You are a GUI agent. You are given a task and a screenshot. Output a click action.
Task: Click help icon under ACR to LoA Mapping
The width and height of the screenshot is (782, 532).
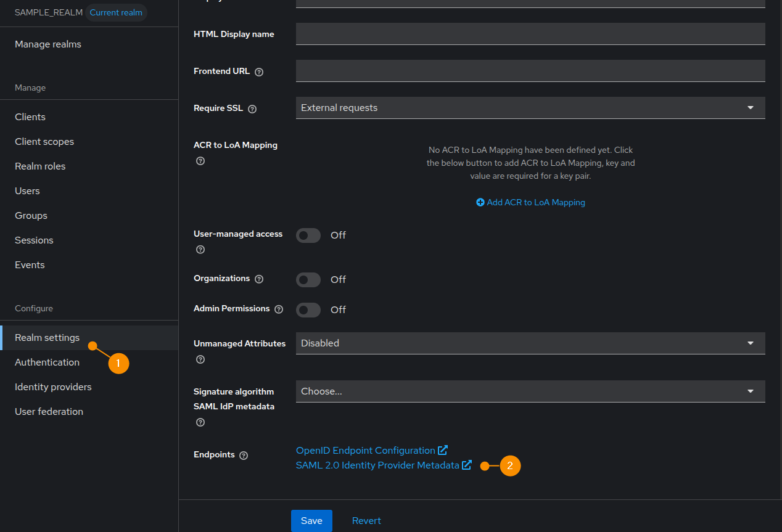200,161
